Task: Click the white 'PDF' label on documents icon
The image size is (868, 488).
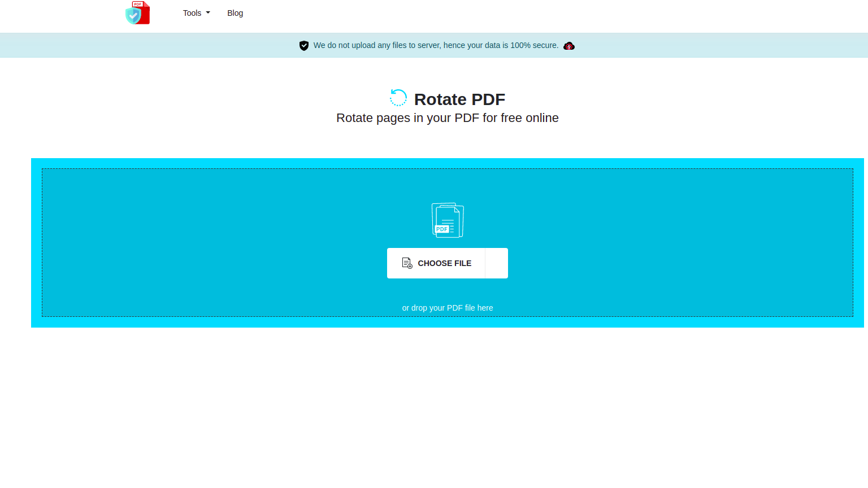Action: coord(442,229)
